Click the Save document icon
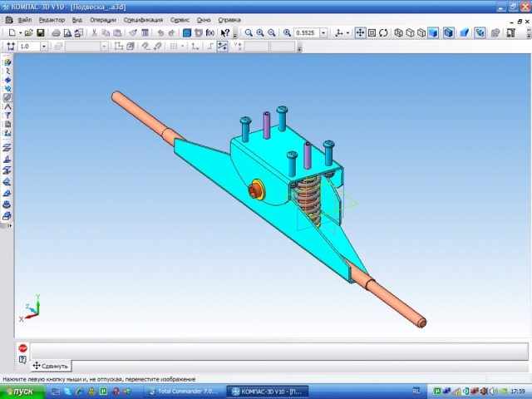The height and width of the screenshot is (399, 532). coord(40,33)
